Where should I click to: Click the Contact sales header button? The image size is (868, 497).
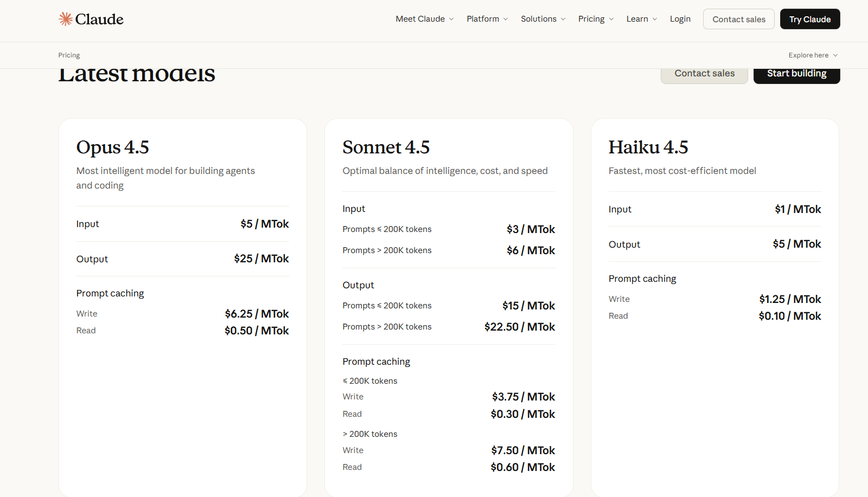tap(739, 19)
